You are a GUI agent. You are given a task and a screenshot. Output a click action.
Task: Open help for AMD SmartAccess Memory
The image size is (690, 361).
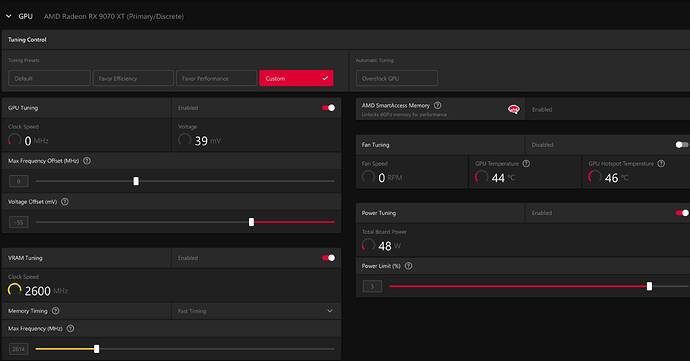point(437,105)
